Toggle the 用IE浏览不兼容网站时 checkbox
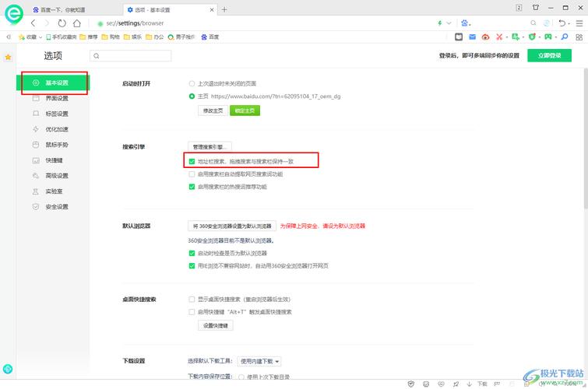Screen dimensions: 588x389 point(192,266)
